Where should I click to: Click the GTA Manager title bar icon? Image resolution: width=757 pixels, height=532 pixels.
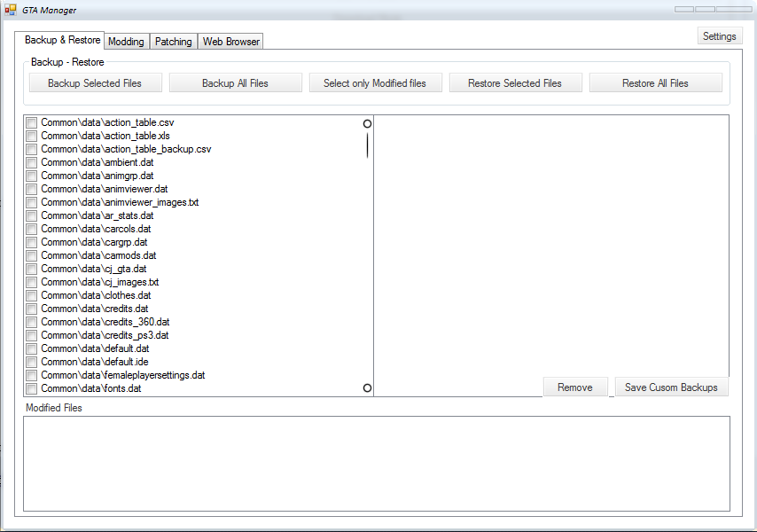pyautogui.click(x=10, y=10)
